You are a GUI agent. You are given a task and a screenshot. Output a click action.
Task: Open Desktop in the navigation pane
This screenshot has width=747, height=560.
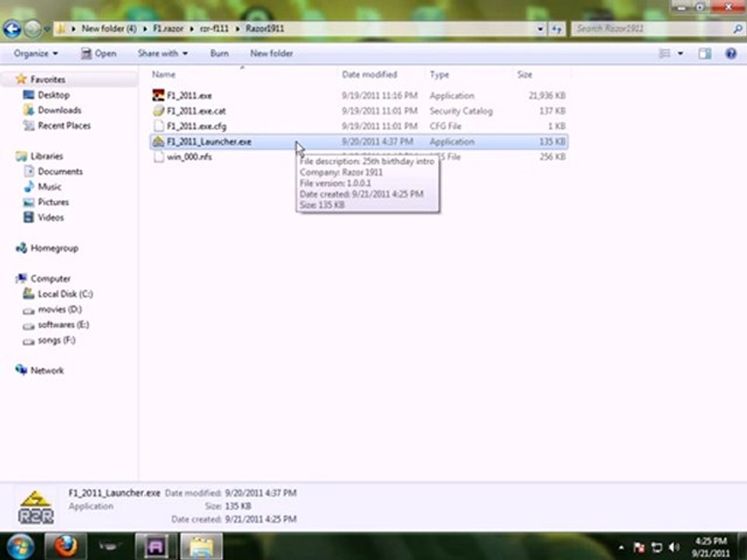tap(54, 95)
